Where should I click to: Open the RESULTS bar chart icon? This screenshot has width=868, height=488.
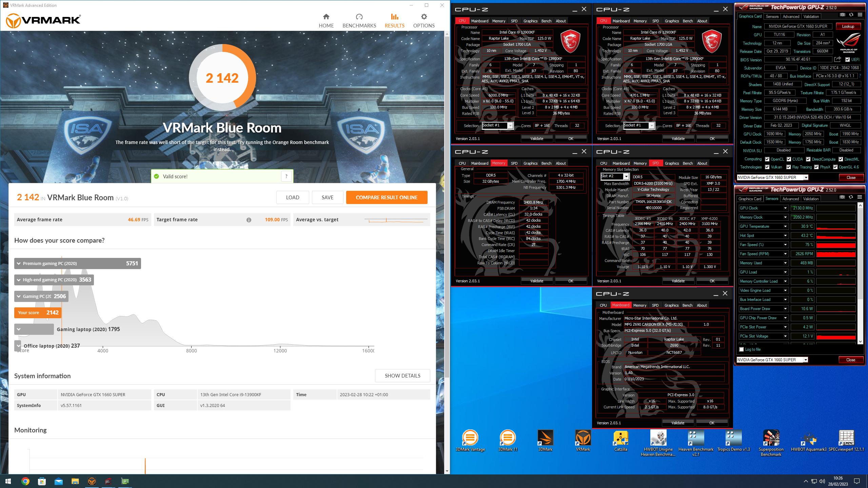pos(394,17)
